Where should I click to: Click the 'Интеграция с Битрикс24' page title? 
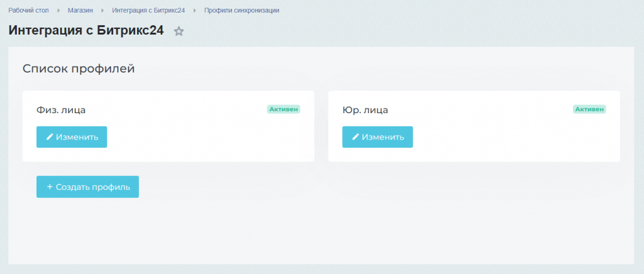pos(86,31)
